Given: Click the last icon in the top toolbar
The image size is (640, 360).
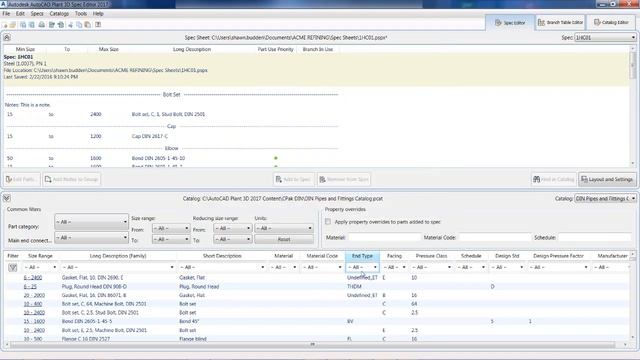Looking at the screenshot, I should pos(98,25).
